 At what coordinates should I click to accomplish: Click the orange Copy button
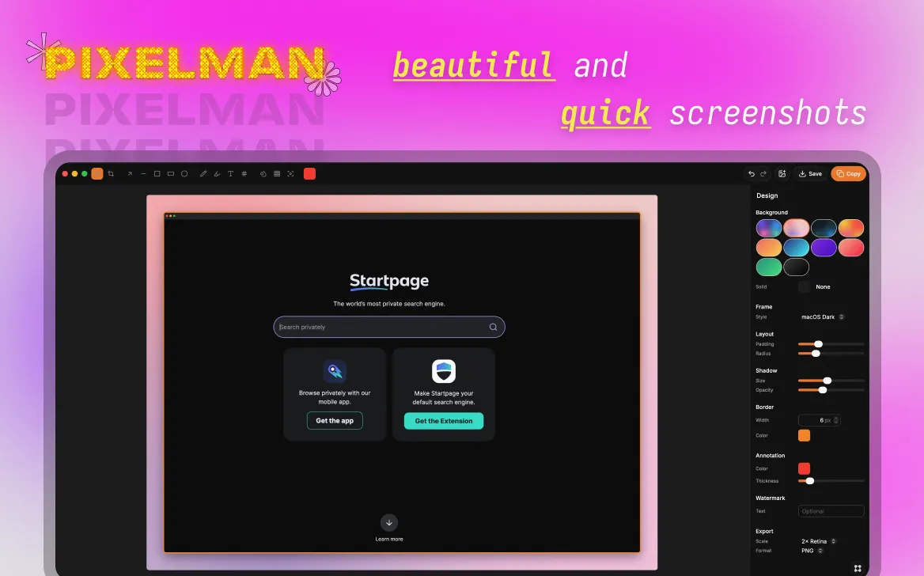(849, 174)
